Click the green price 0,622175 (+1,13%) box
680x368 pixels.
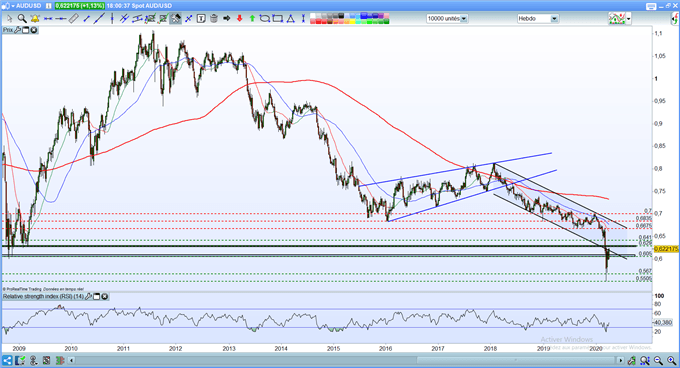pyautogui.click(x=80, y=6)
